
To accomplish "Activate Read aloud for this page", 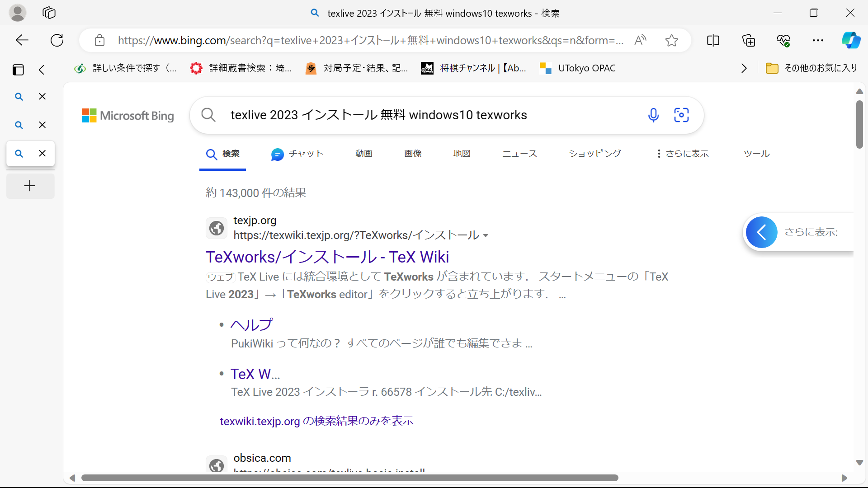I will tap(641, 40).
